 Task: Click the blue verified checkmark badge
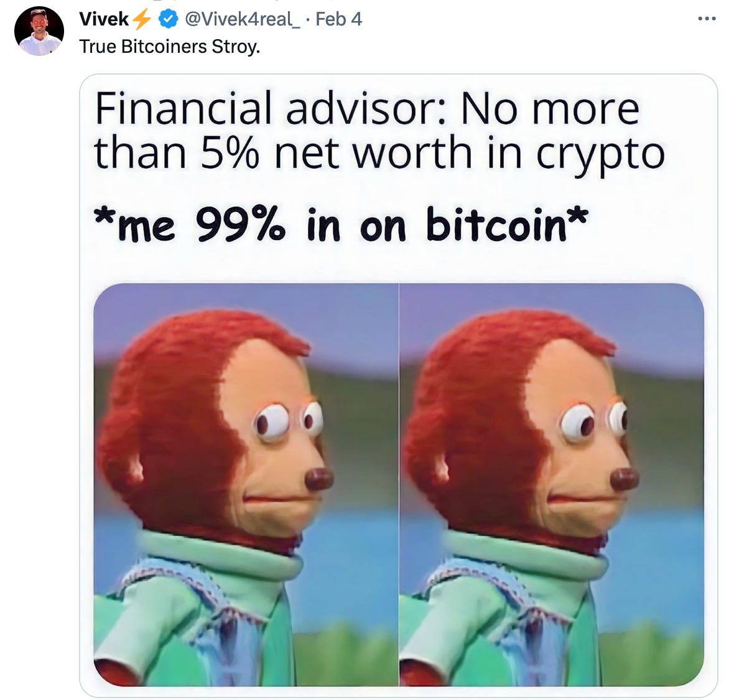coord(169,19)
